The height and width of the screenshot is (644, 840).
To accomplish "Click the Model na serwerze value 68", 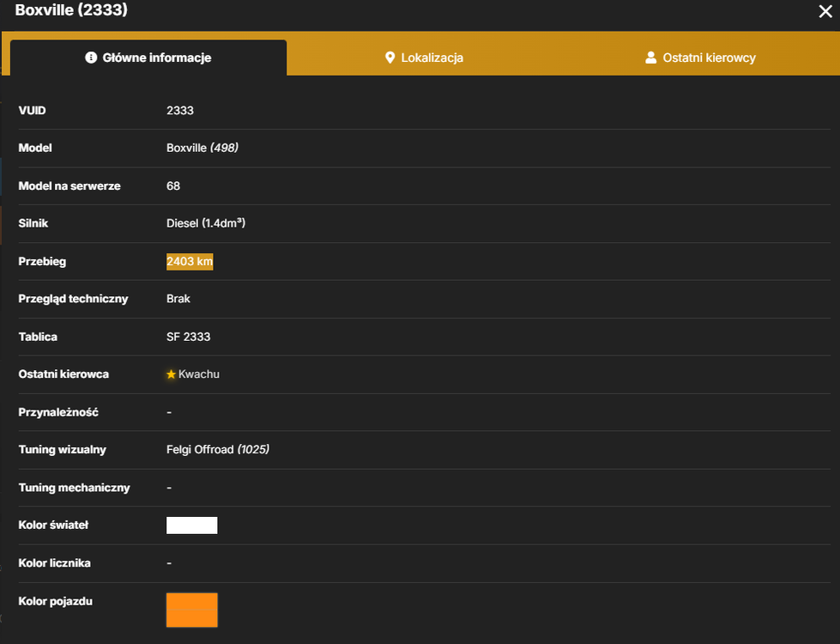I will point(173,186).
